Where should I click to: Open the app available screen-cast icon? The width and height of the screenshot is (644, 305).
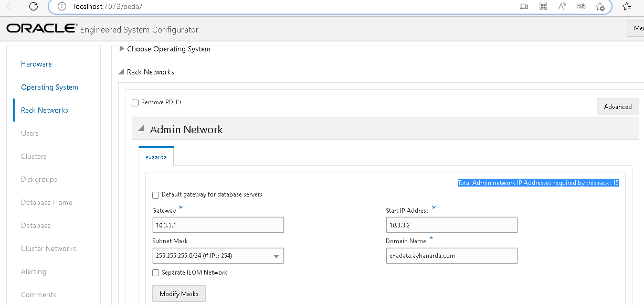tap(524, 6)
